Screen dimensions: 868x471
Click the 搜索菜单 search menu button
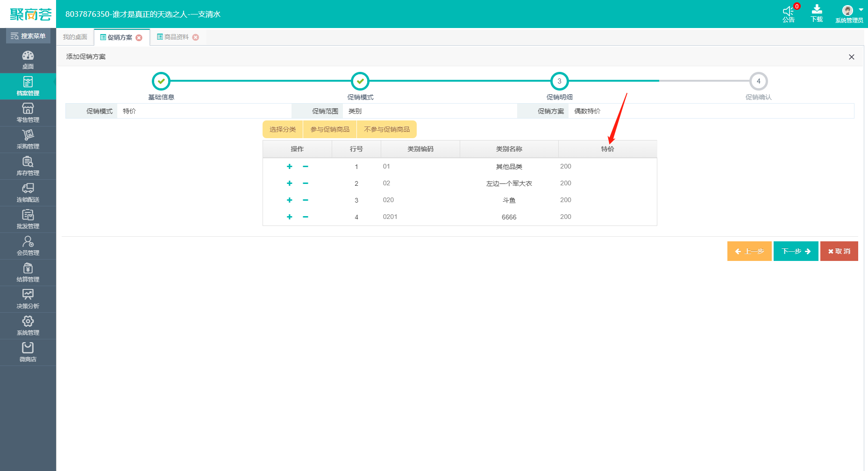(28, 36)
